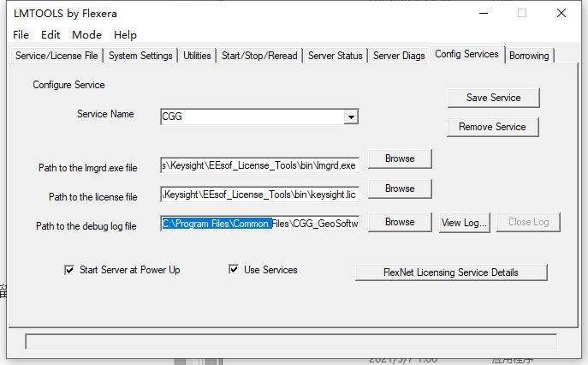The height and width of the screenshot is (365, 588).
Task: Click the 'Path to the license file' label
Action: [x=93, y=197]
